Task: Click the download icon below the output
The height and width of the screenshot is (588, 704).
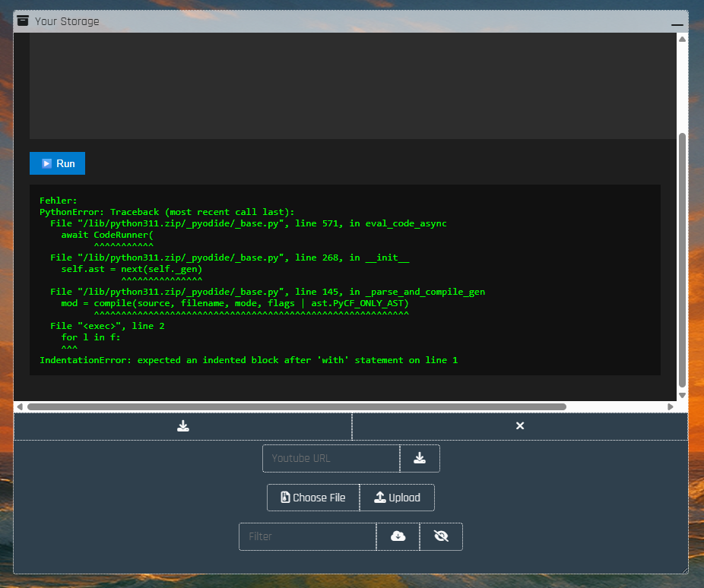Action: click(x=183, y=425)
